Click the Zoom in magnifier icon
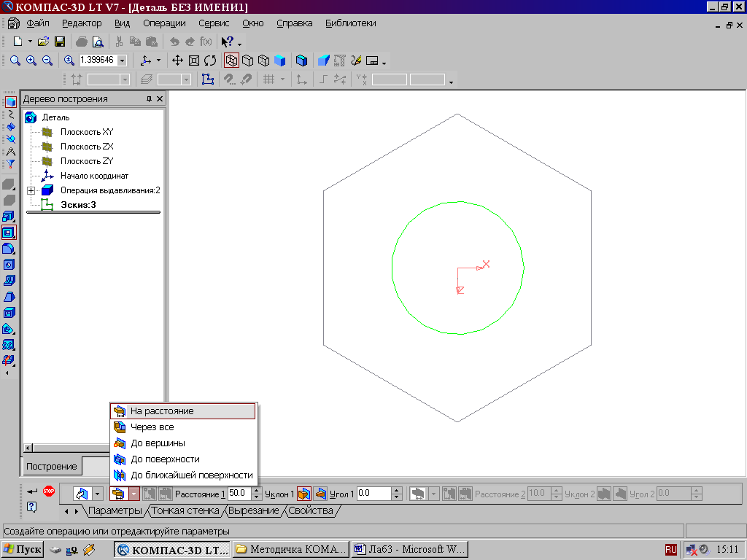Screen dimensions: 747x560 (x=31, y=61)
